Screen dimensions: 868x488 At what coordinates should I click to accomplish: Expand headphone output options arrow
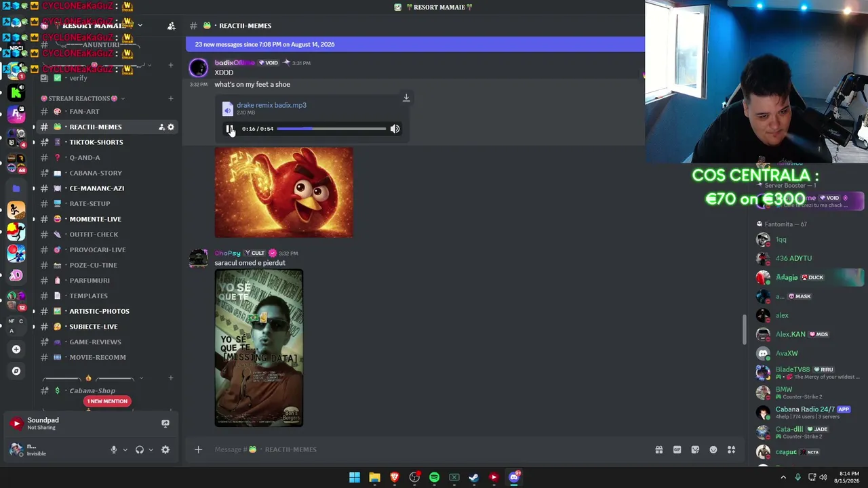[151, 449]
